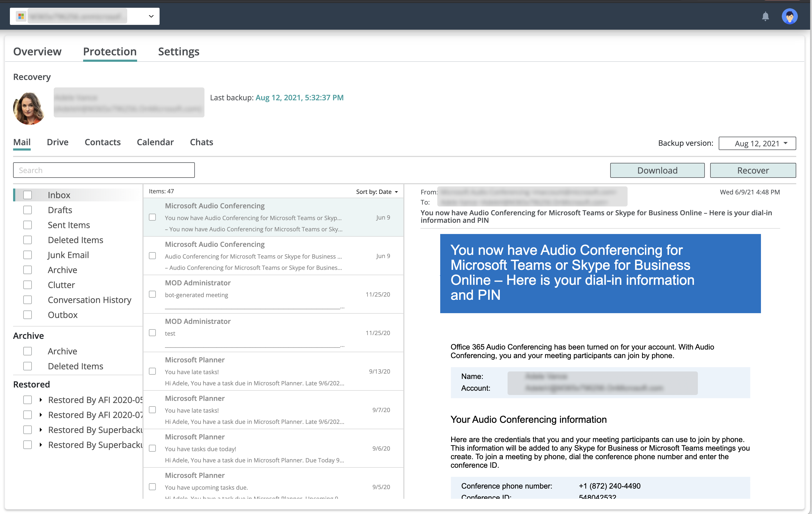Open the Sent Items folder

(69, 225)
